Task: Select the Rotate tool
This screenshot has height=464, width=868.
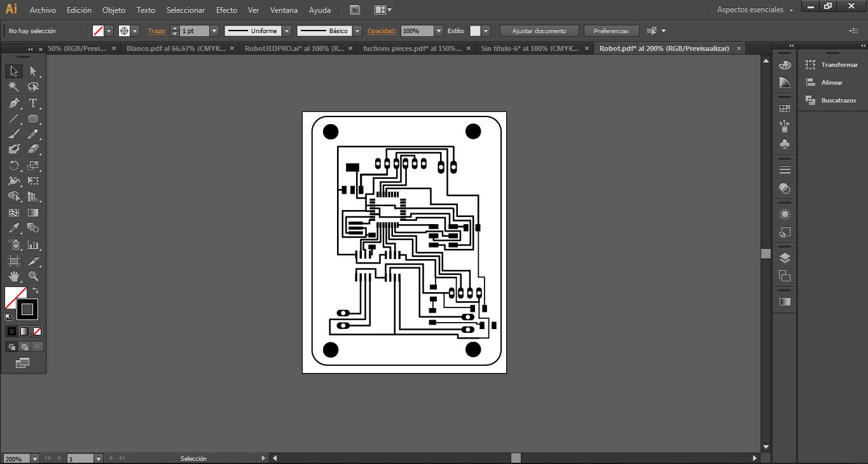Action: click(14, 165)
